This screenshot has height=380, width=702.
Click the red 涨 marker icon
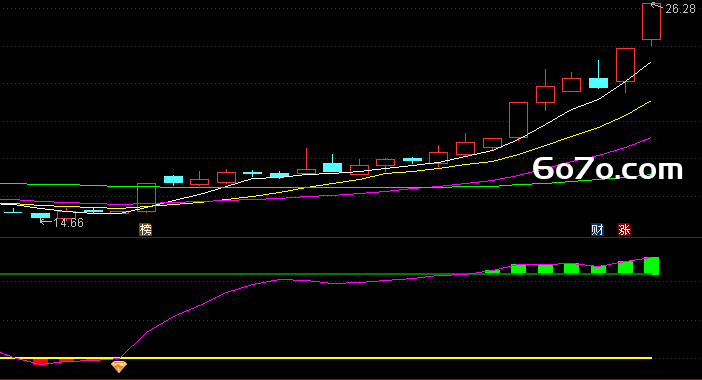624,230
